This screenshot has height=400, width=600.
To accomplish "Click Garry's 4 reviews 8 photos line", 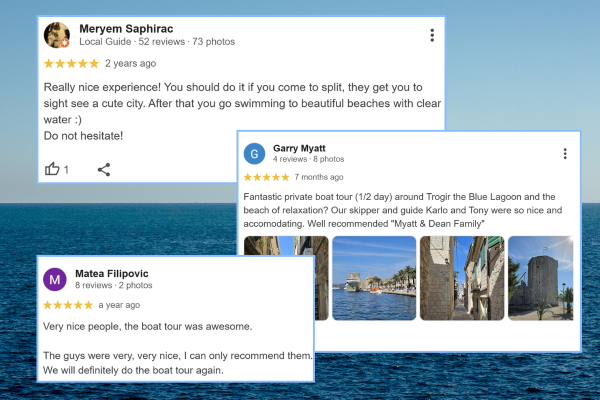I will (x=308, y=160).
